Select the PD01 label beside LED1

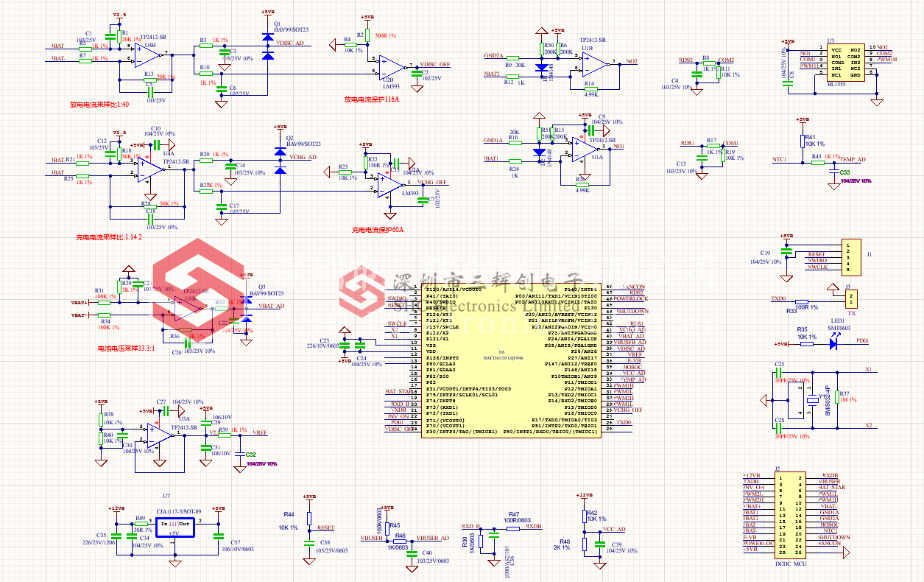863,341
